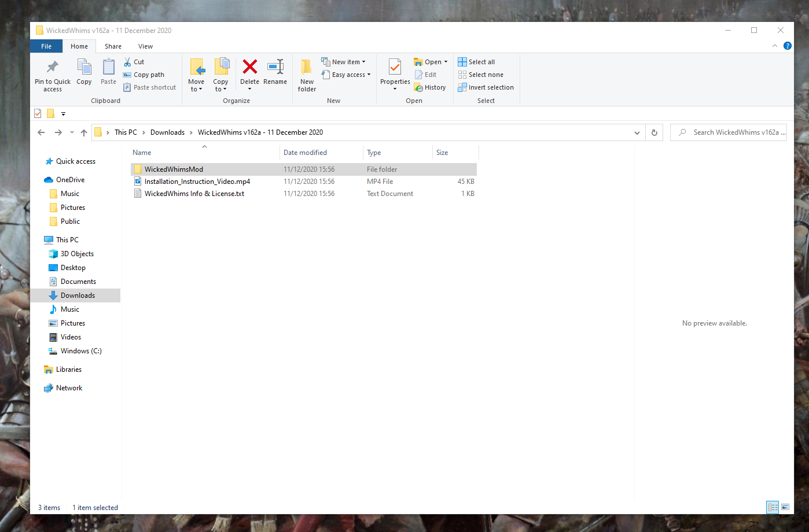Rename the selected item
Viewport: 809px width, 532px height.
tap(275, 74)
